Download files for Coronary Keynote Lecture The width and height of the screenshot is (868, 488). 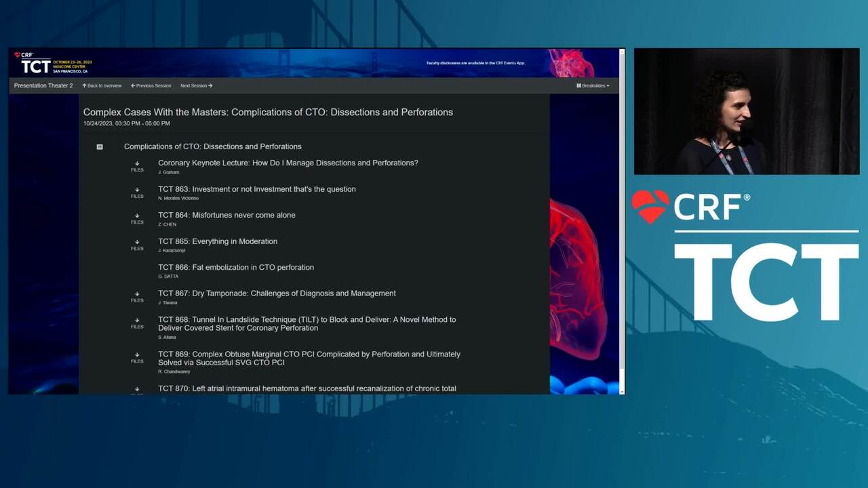click(137, 167)
